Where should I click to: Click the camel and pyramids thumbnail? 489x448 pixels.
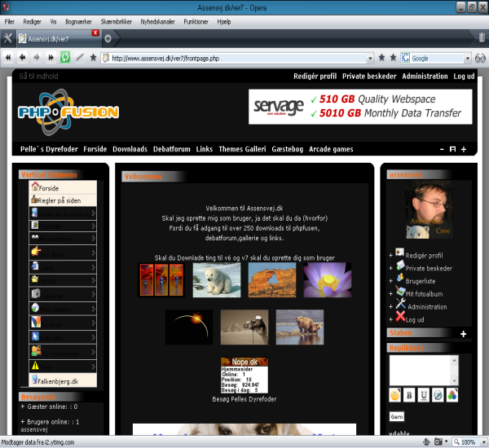point(244,327)
